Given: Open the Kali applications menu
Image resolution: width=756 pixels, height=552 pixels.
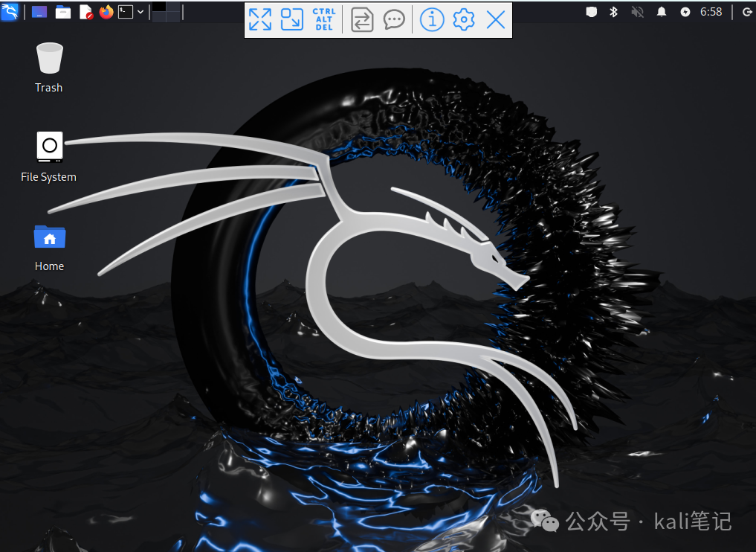Looking at the screenshot, I should point(10,11).
